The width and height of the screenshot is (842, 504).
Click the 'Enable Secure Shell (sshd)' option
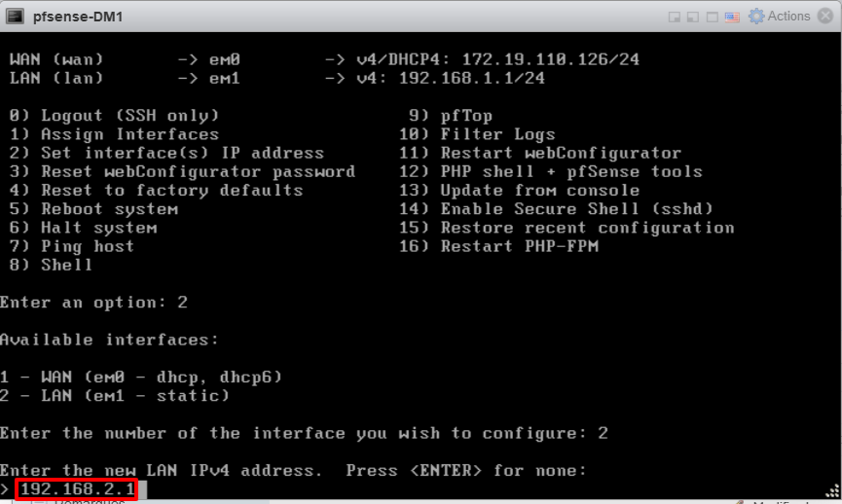point(576,209)
